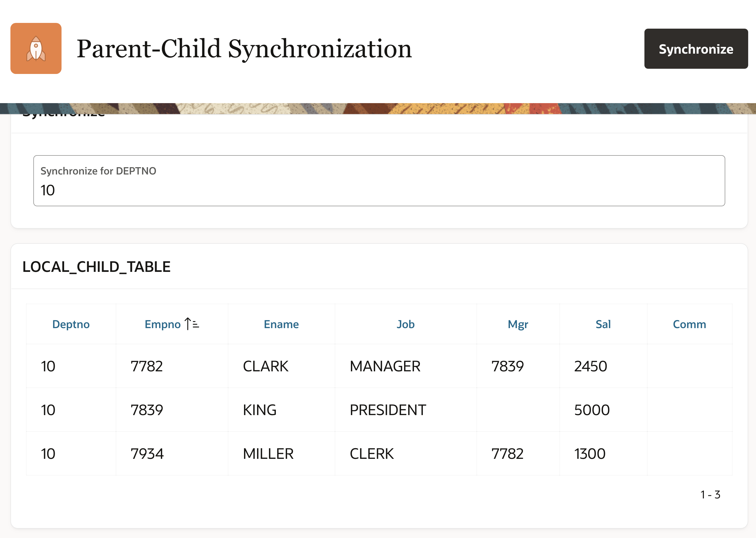756x538 pixels.
Task: Click the Parent-Child Synchronization page title
Action: (x=244, y=49)
